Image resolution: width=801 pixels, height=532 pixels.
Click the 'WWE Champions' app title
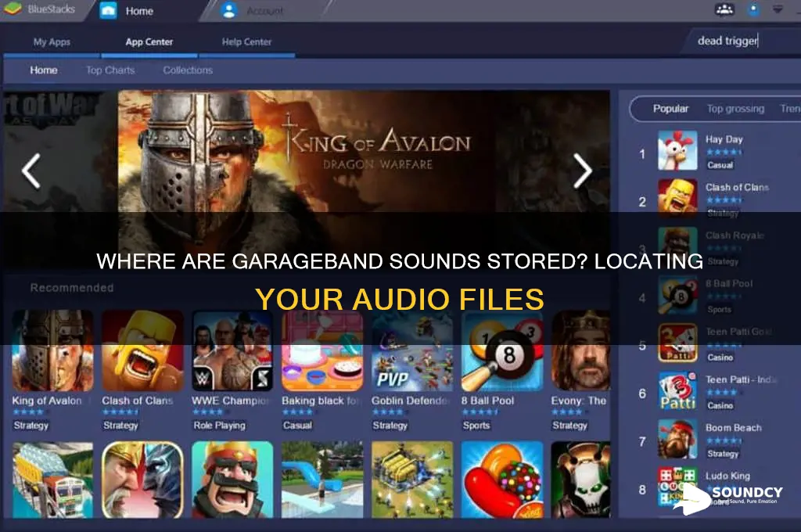point(231,401)
